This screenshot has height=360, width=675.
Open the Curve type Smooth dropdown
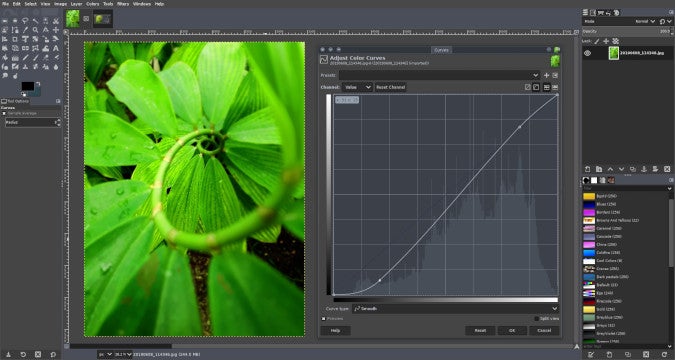click(455, 309)
